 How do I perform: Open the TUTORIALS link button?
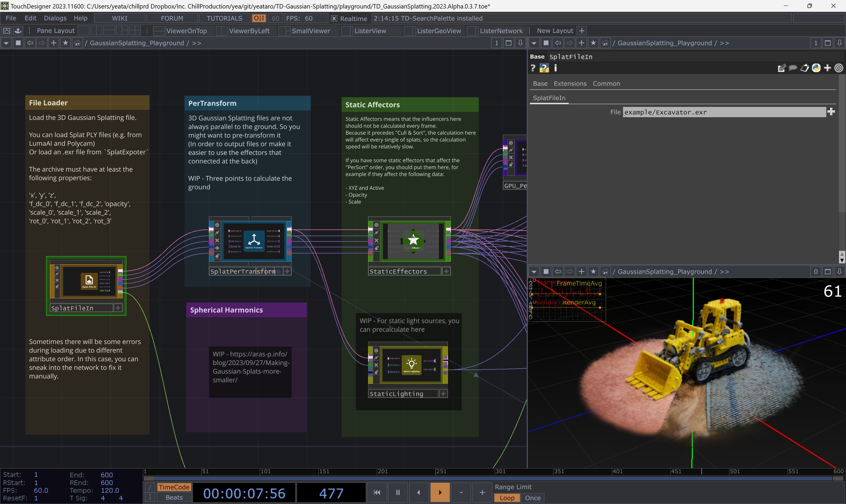(x=224, y=18)
